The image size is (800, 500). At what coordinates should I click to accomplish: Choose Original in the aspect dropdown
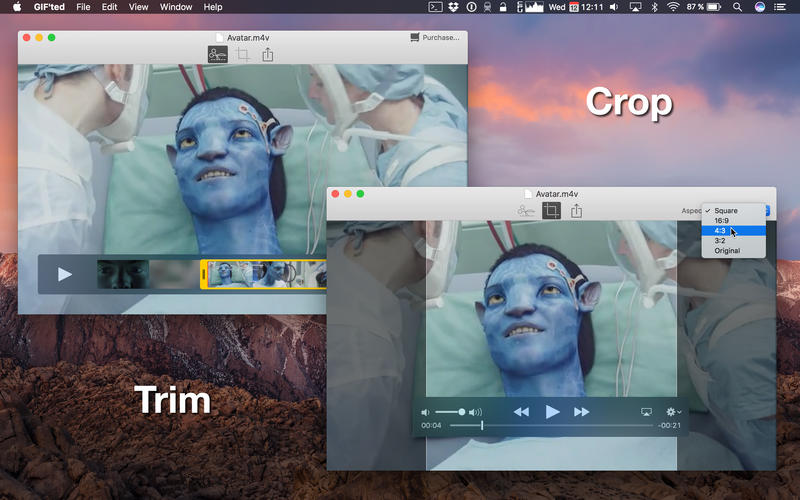(727, 251)
